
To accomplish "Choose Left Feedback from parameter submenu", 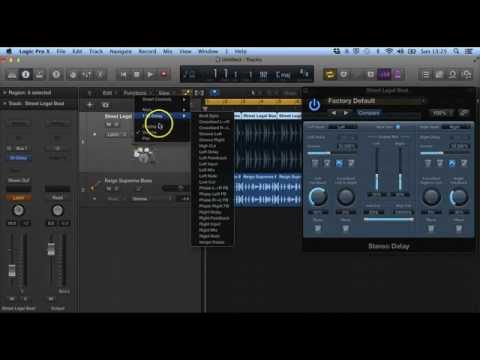I will pyautogui.click(x=212, y=158).
